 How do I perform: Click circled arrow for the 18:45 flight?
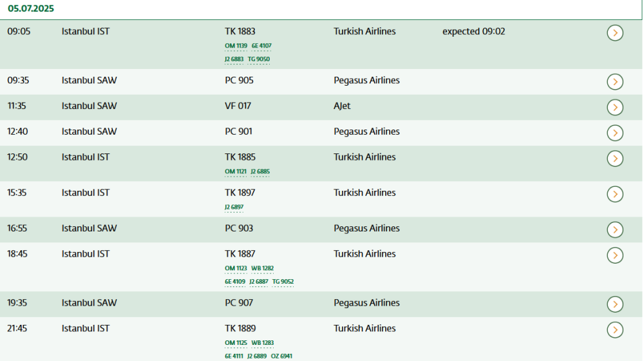tap(615, 255)
